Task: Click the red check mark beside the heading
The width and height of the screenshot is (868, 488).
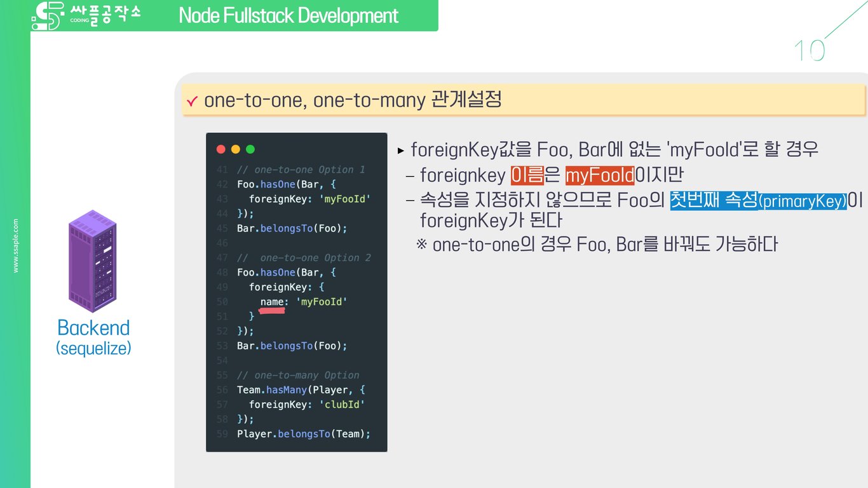Action: click(x=193, y=100)
